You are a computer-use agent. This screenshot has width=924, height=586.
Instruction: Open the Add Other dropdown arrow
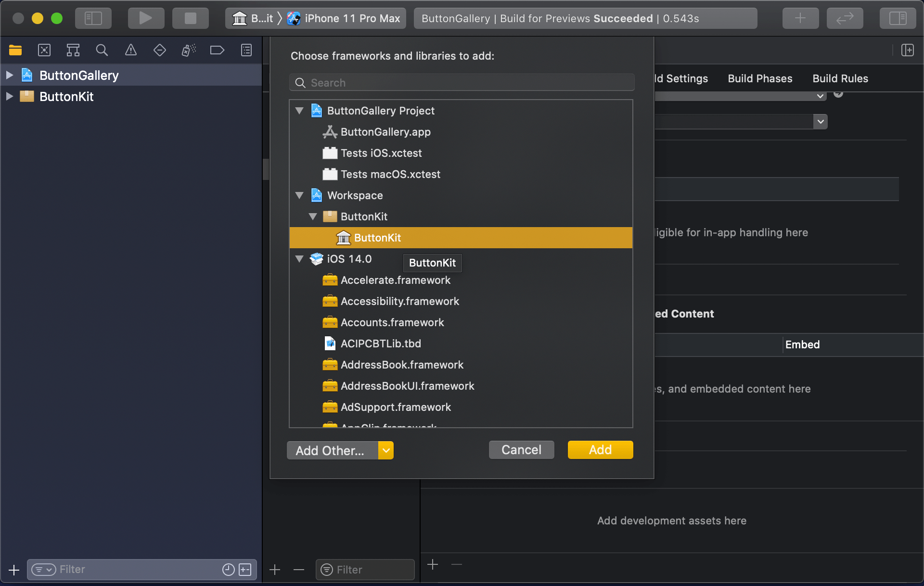click(385, 450)
